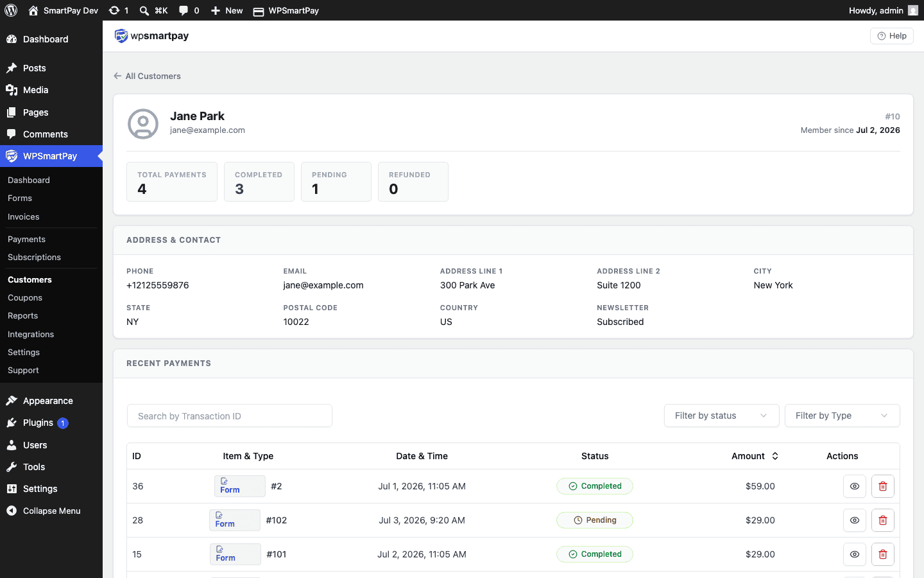Click the Total Payments stat card
The height and width of the screenshot is (578, 924).
pyautogui.click(x=172, y=182)
